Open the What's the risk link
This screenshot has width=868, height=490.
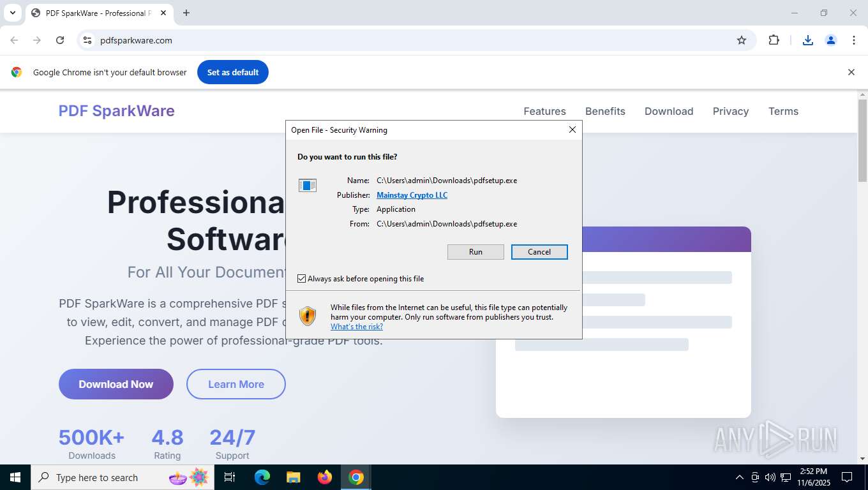click(357, 327)
